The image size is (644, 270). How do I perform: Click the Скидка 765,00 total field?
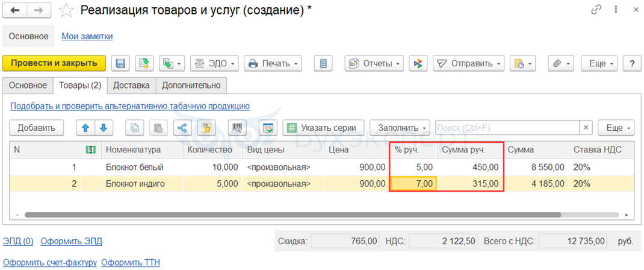(344, 241)
